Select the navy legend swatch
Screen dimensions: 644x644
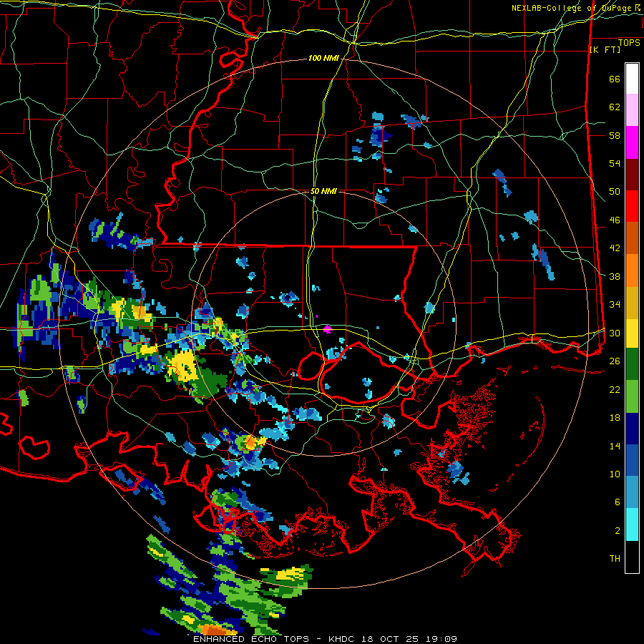coord(632,429)
